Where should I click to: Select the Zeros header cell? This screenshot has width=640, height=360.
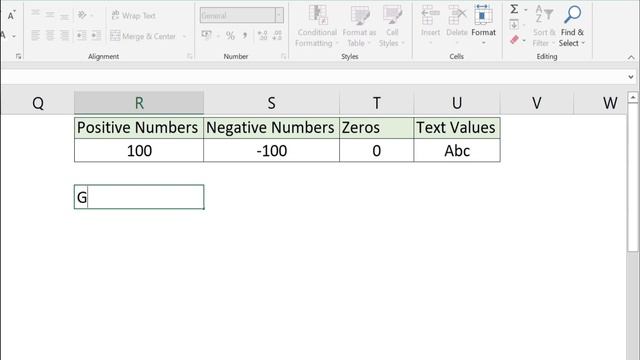pyautogui.click(x=376, y=128)
